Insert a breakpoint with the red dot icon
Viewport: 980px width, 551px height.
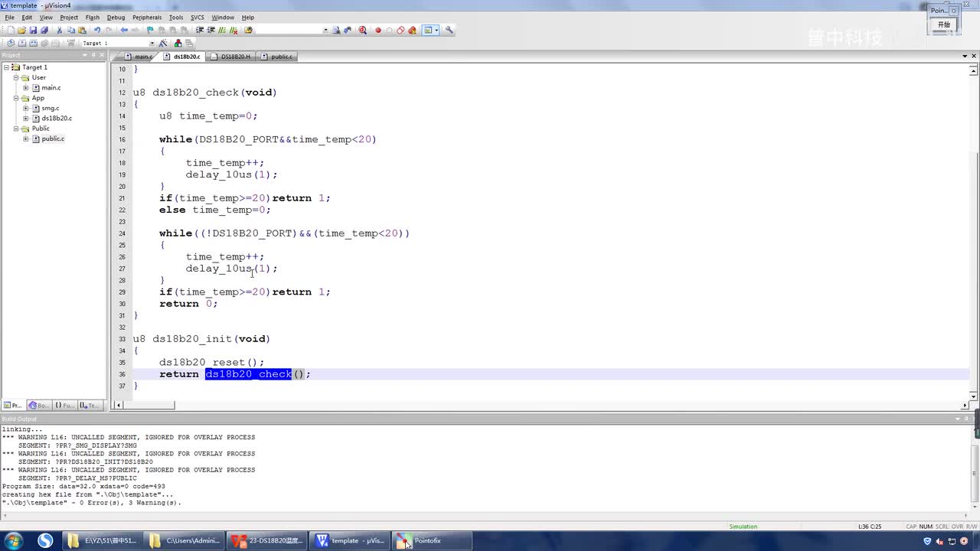point(378,31)
